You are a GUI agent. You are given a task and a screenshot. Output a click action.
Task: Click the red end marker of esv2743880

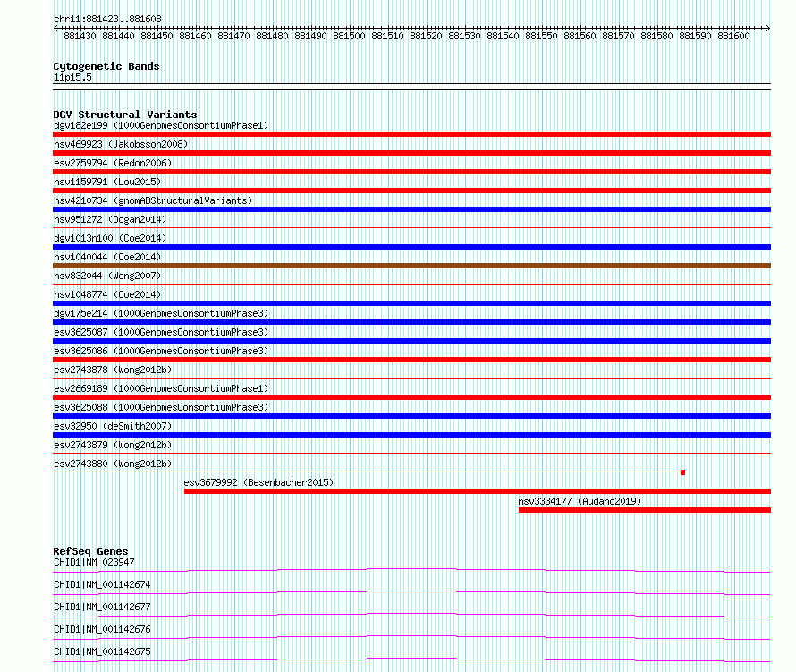tap(682, 472)
